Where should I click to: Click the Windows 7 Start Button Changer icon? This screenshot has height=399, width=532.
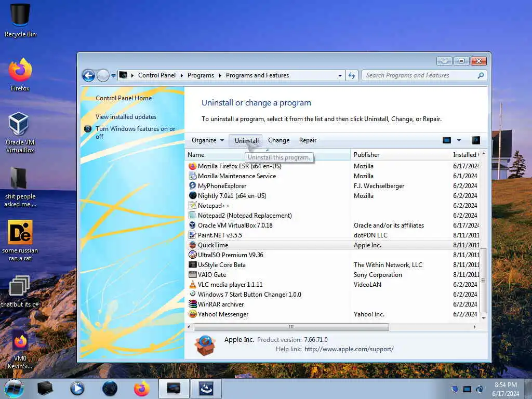click(192, 294)
